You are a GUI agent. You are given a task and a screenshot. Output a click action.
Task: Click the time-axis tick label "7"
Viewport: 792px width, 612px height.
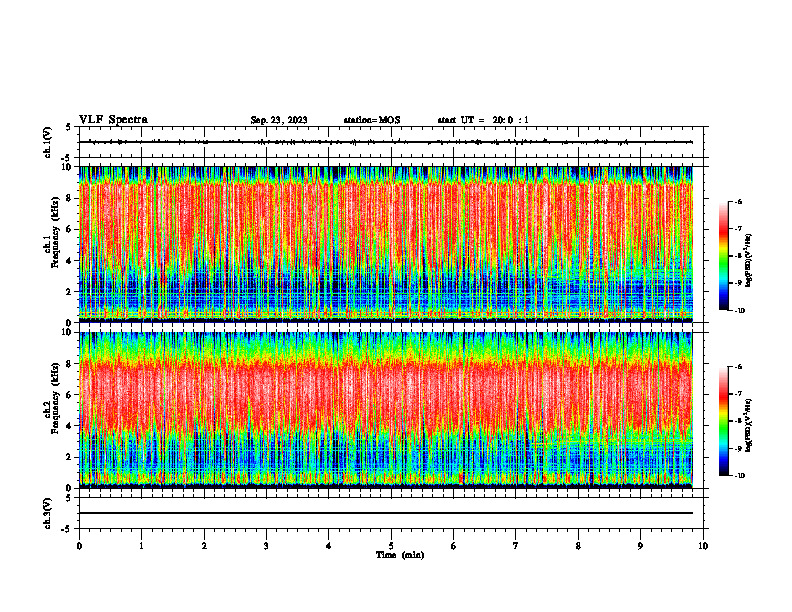coord(516,546)
